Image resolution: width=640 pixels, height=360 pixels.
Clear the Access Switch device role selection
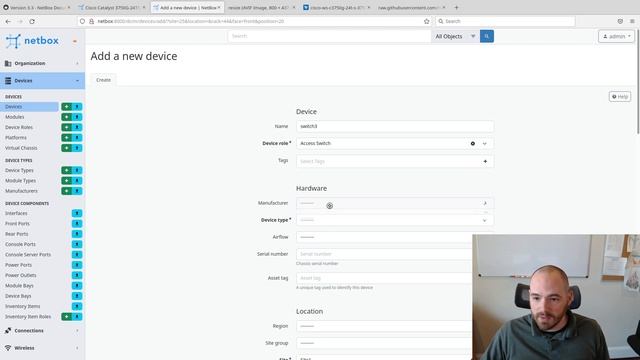[473, 144]
